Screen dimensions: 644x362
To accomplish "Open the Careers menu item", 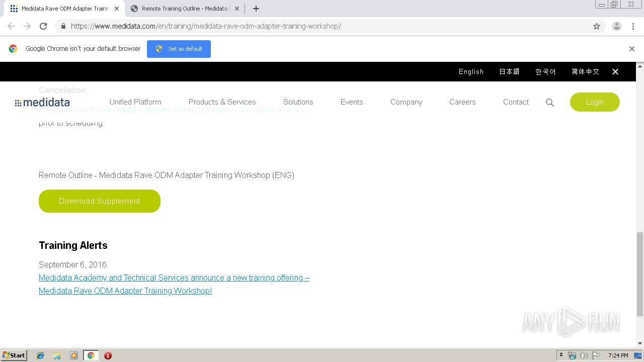I will pyautogui.click(x=462, y=102).
